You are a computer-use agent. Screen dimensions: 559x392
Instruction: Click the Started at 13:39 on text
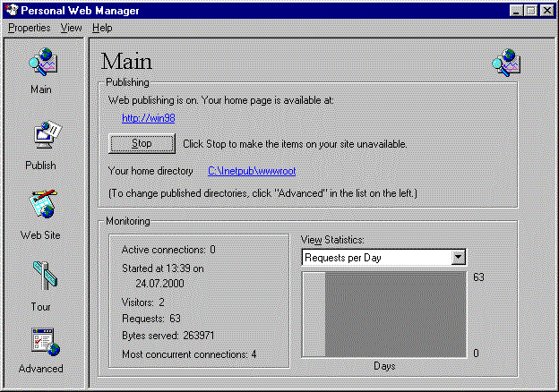pos(162,268)
